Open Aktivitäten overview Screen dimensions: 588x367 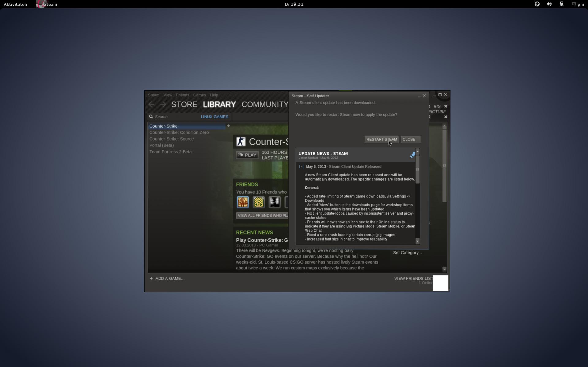click(15, 4)
